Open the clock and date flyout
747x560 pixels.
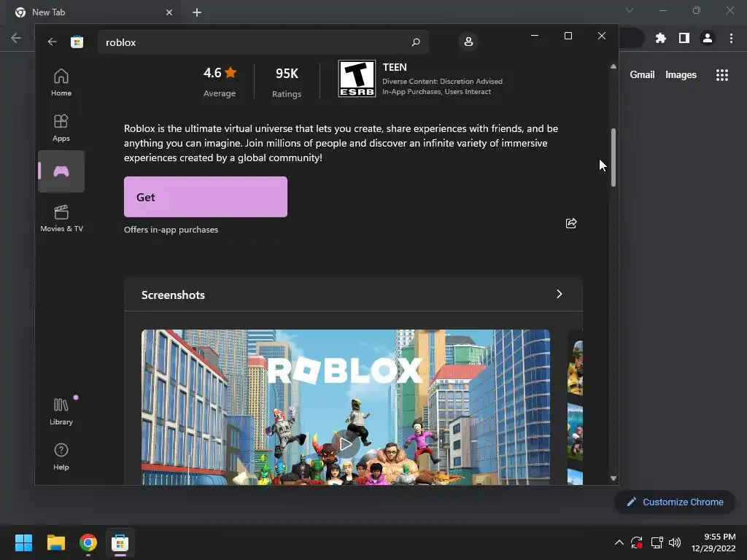coord(713,542)
